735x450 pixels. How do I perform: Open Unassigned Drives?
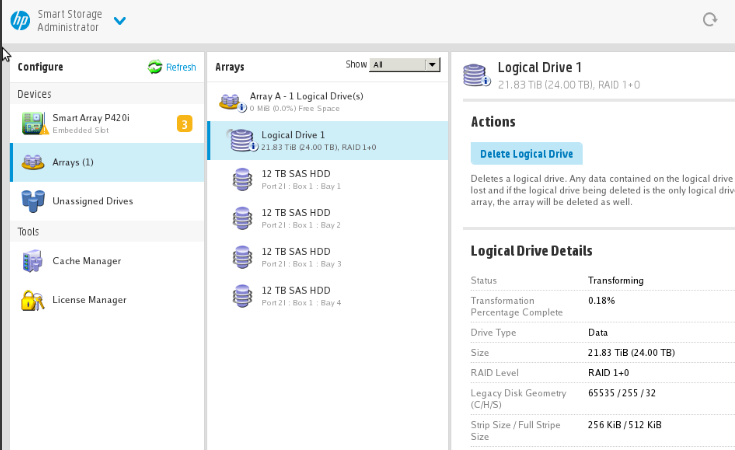click(x=107, y=201)
